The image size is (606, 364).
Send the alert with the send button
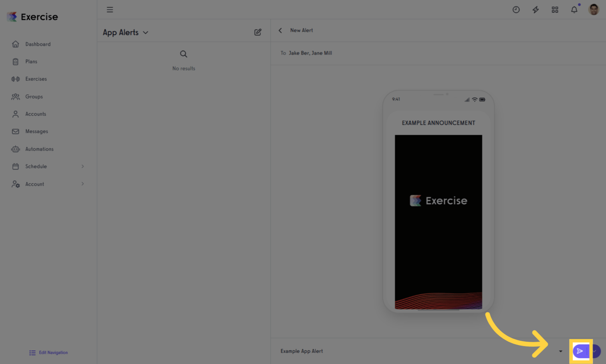pyautogui.click(x=581, y=351)
